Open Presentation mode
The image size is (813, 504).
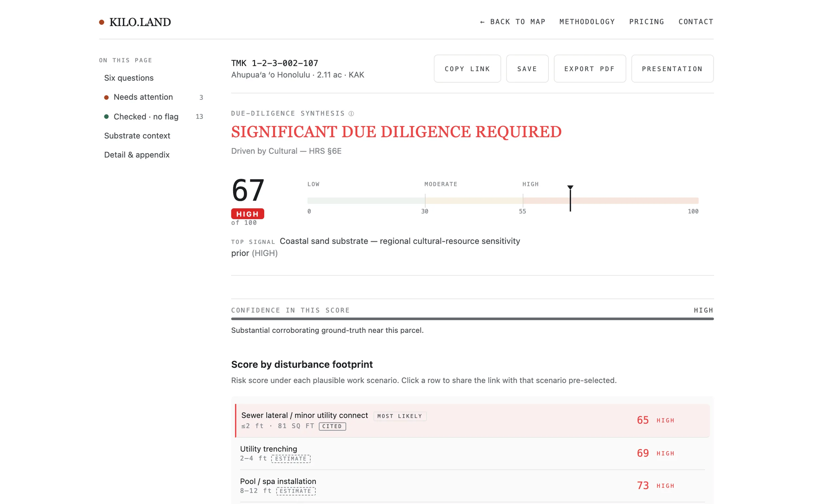pos(672,69)
